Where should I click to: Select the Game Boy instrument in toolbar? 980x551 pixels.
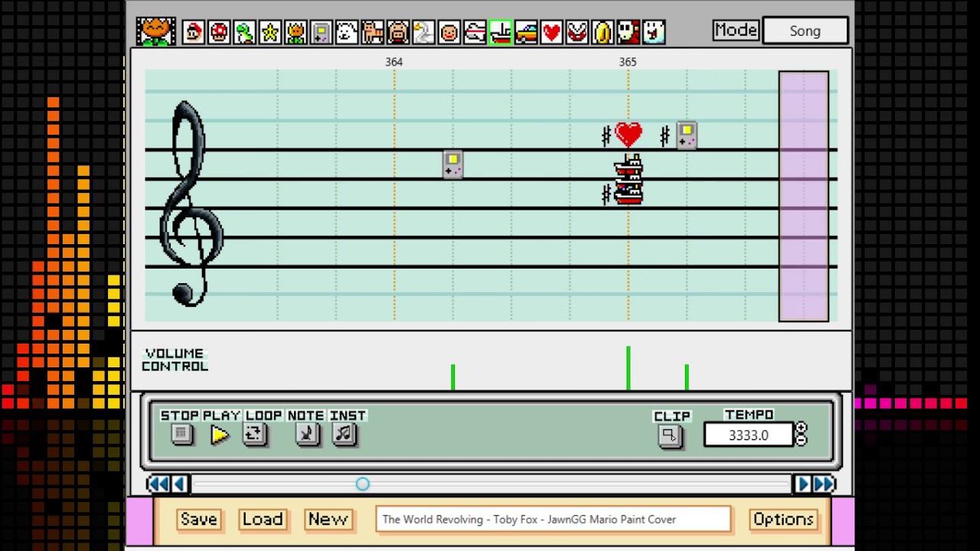(x=322, y=32)
